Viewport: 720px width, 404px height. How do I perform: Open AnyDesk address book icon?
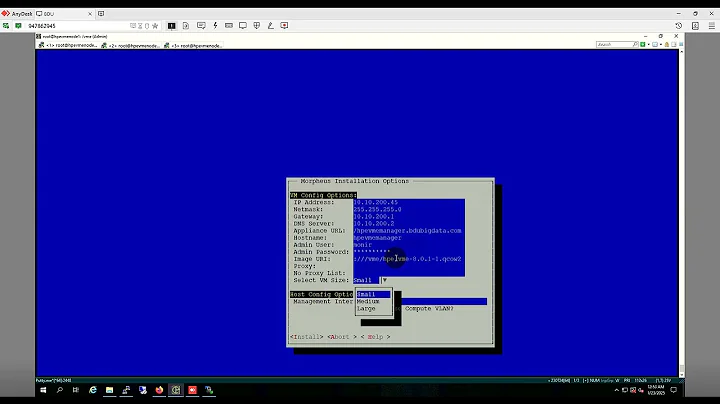tap(695, 26)
